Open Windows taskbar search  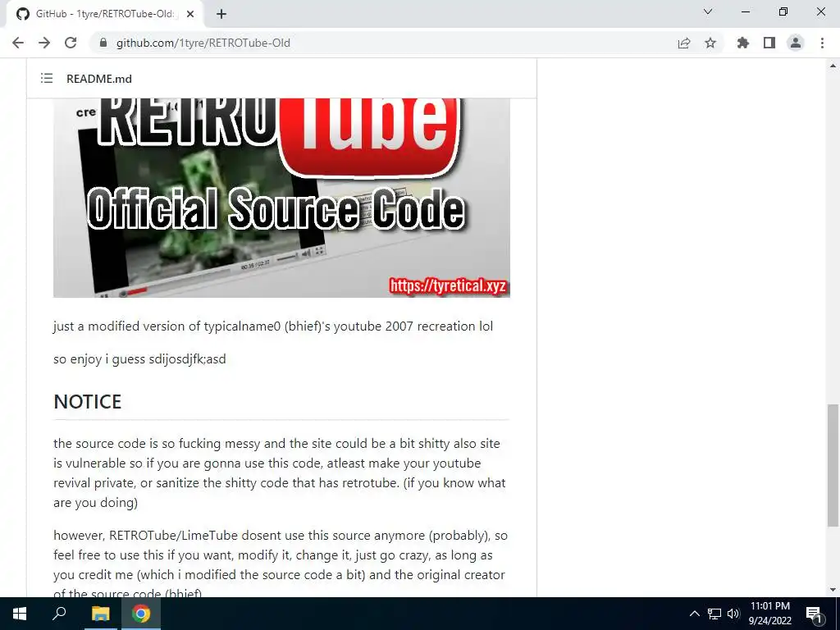point(59,614)
